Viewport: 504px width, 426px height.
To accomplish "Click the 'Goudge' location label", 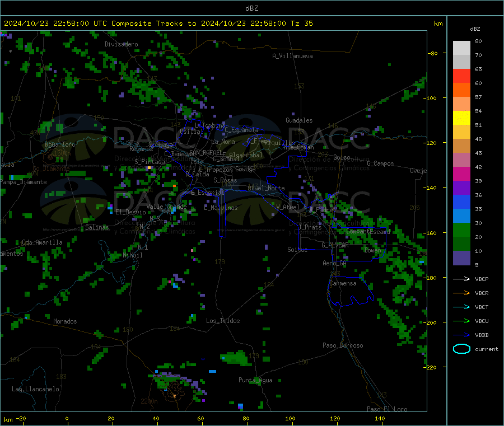I will click(245, 169).
